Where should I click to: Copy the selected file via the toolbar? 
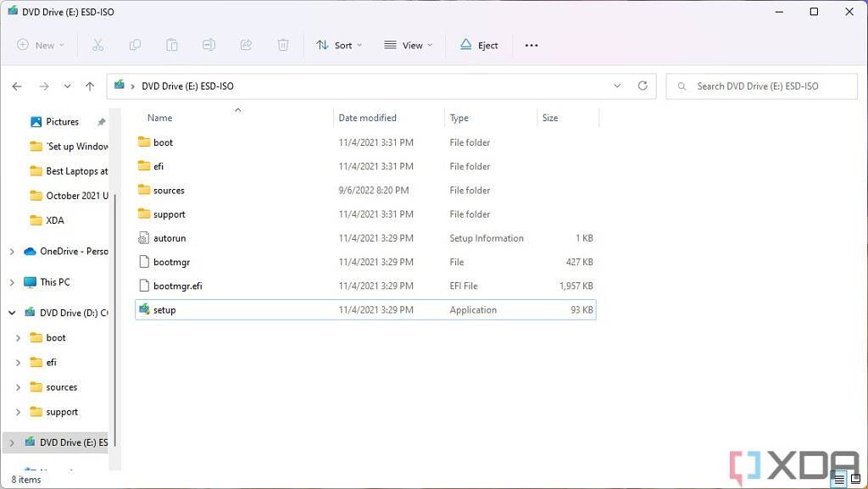(135, 45)
